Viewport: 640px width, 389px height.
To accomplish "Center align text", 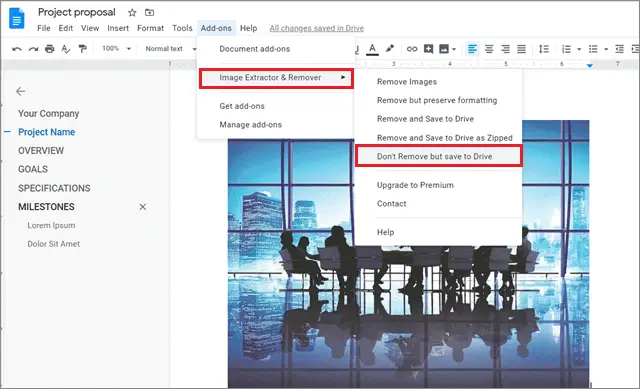I will [x=489, y=49].
